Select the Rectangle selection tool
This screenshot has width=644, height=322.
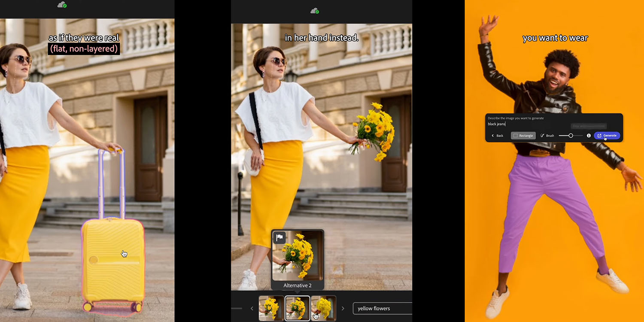[x=523, y=135]
